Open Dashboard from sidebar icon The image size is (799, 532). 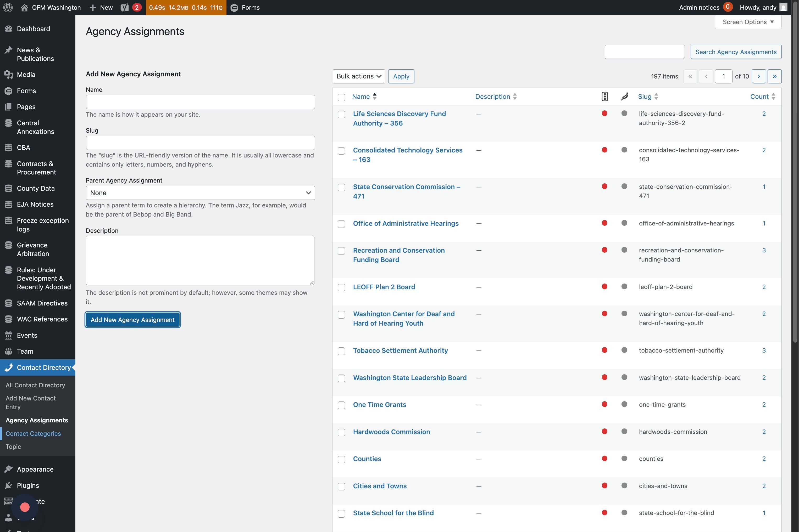(x=9, y=29)
